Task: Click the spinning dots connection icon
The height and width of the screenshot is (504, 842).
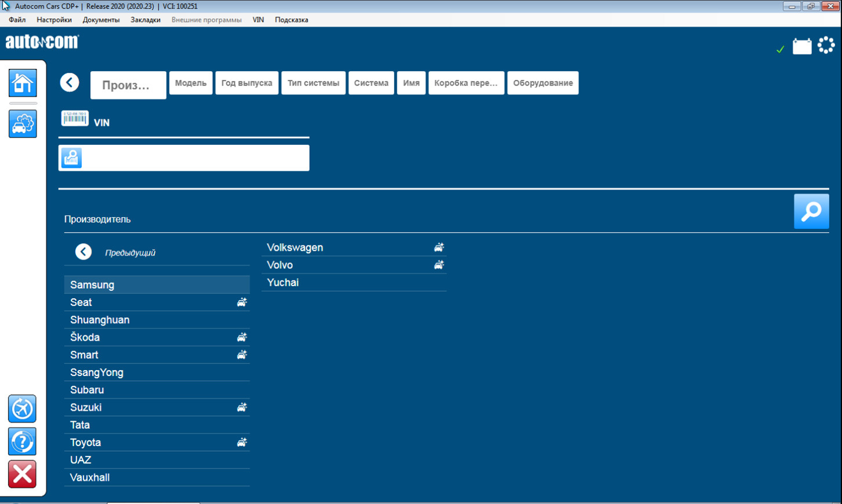Action: point(826,45)
